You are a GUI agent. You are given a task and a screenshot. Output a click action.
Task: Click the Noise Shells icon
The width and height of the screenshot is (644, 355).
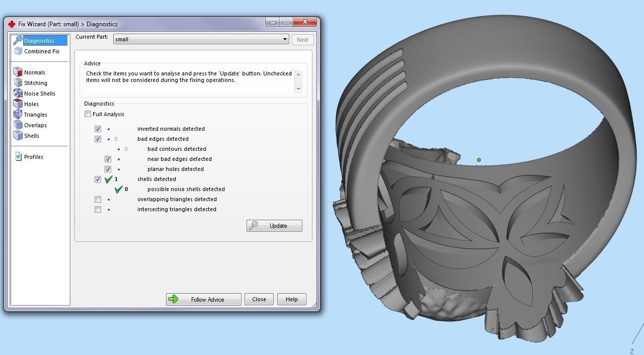(18, 94)
